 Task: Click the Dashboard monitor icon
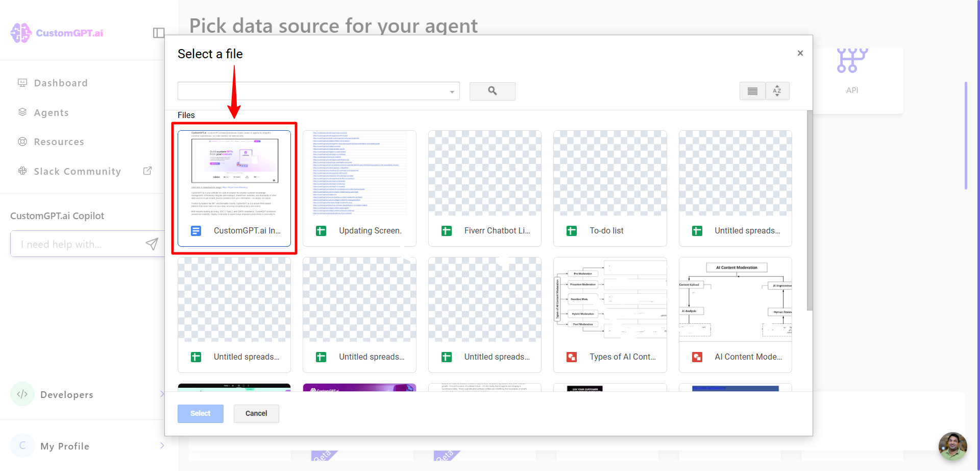point(22,83)
